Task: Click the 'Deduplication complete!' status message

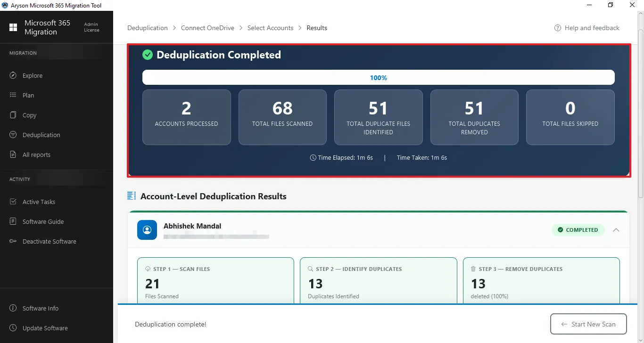Action: point(171,324)
